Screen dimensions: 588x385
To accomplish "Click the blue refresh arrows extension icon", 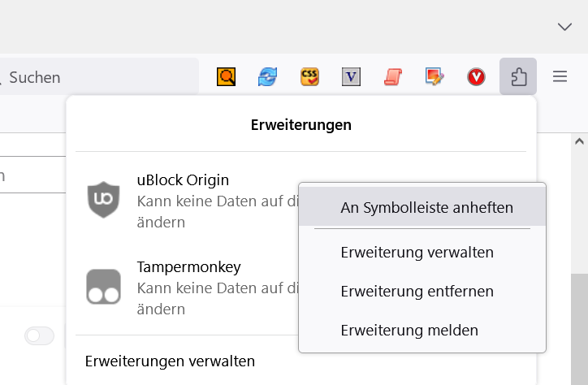I will coord(267,77).
